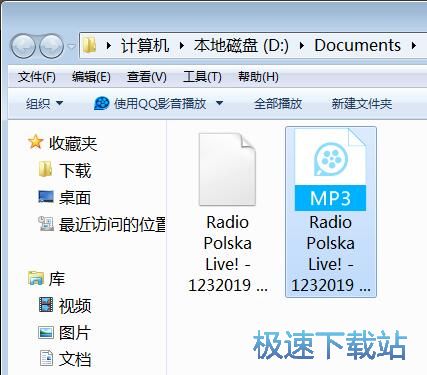Viewport: 427px width, 375px height.
Task: Open the 工具(T) menu
Action: pos(202,77)
